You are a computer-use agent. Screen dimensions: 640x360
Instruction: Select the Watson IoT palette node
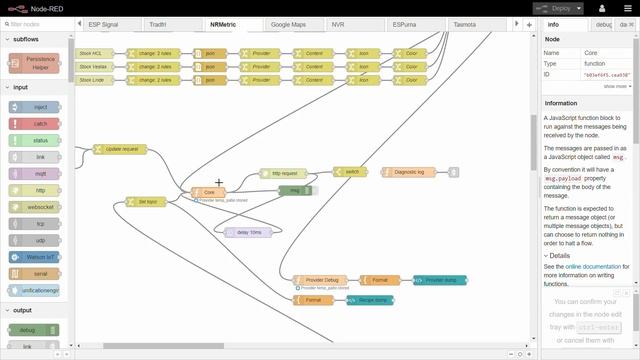pos(34,257)
